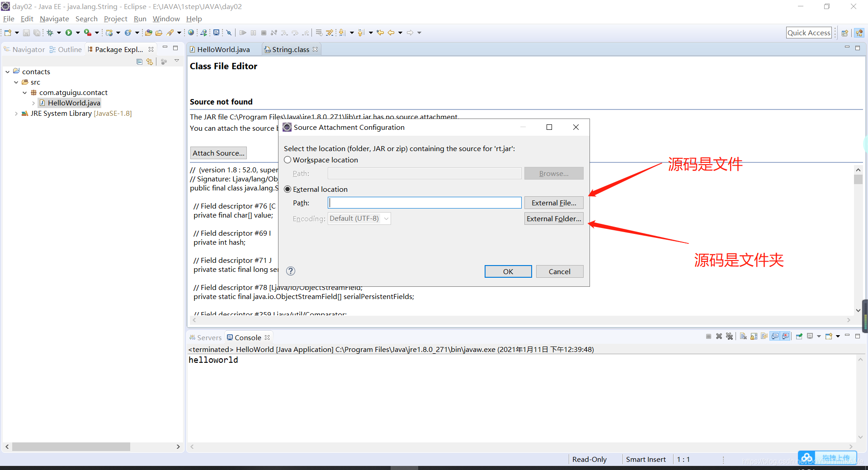The image size is (868, 470).
Task: Click the Back navigation arrow icon
Action: pos(391,33)
